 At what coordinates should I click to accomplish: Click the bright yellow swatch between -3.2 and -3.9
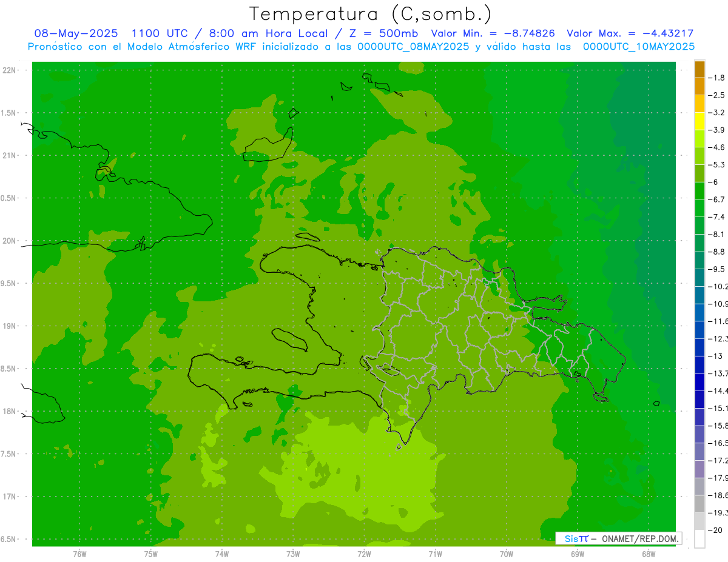(x=699, y=121)
